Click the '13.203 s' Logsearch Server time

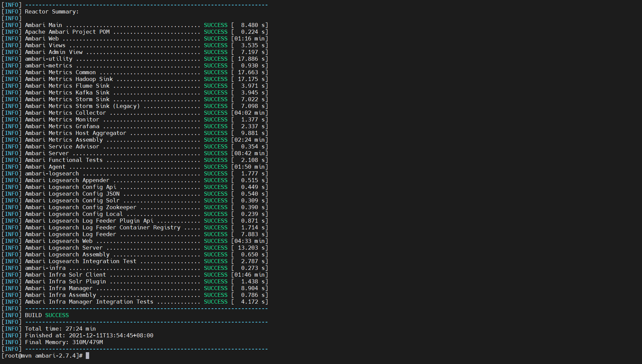point(251,248)
